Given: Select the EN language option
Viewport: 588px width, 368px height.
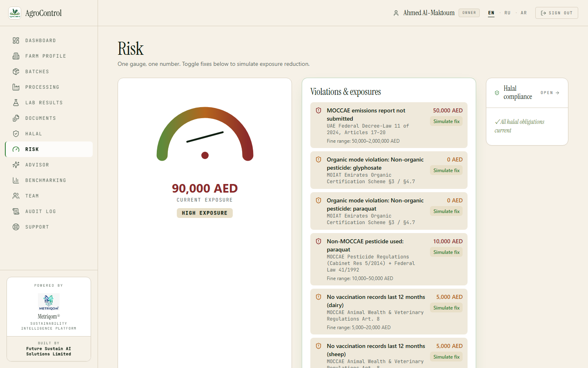Looking at the screenshot, I should (x=491, y=13).
